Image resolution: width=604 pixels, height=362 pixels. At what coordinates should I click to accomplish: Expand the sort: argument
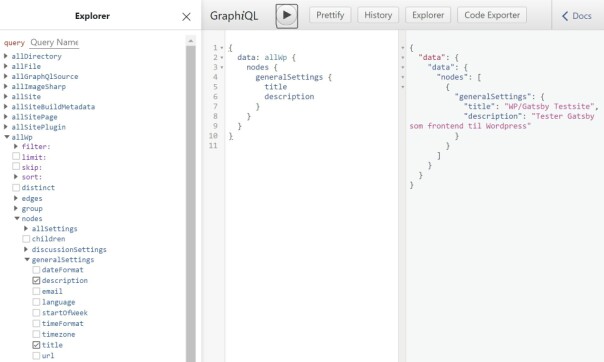click(16, 177)
